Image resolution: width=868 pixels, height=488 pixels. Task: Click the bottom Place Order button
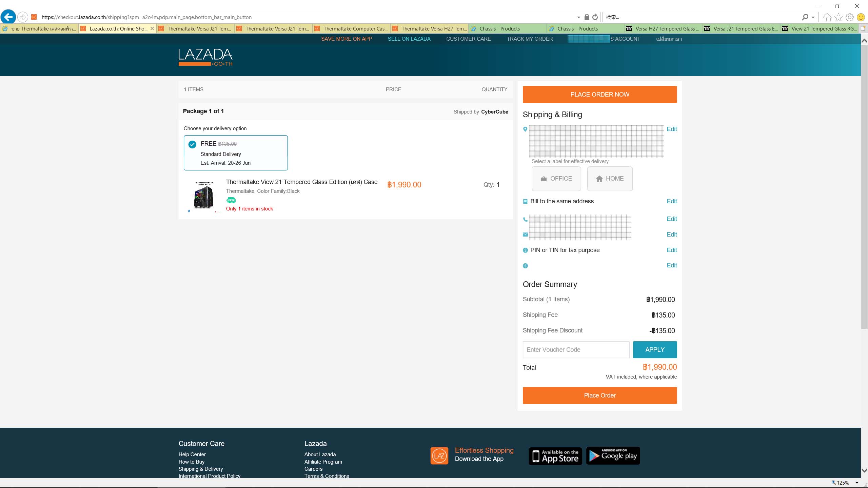tap(599, 395)
